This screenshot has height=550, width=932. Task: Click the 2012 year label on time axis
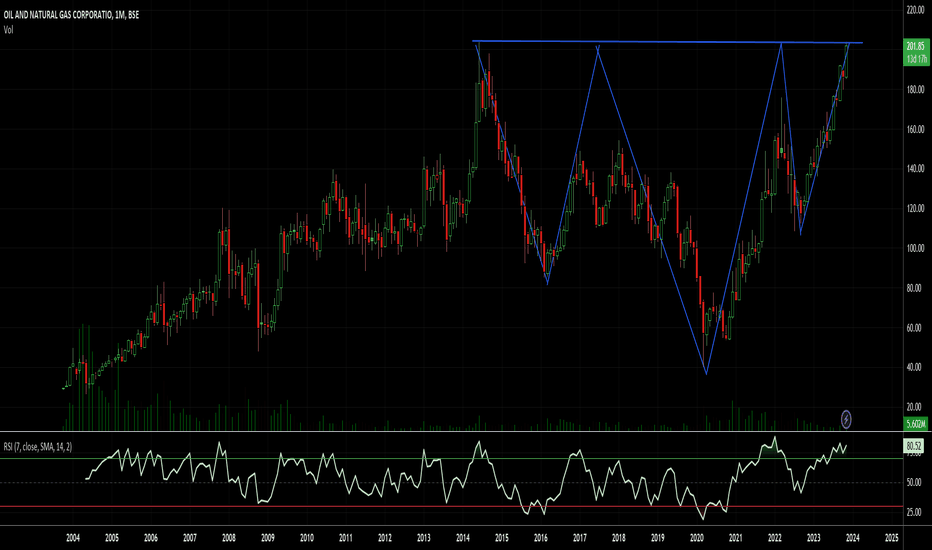pos(385,538)
